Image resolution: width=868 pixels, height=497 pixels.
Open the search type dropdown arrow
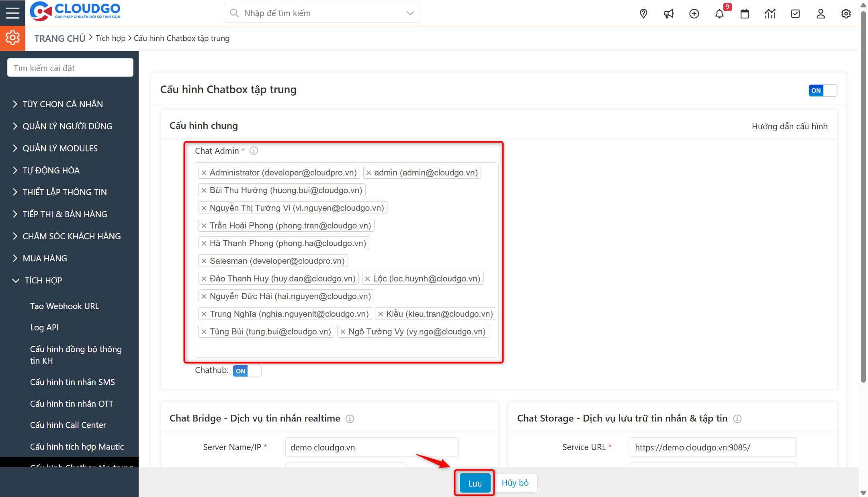409,13
